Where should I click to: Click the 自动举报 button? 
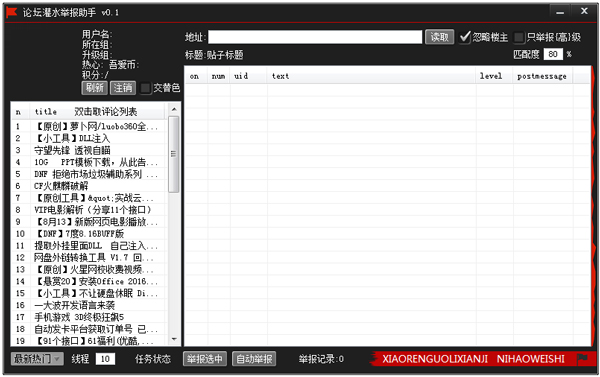pos(254,359)
